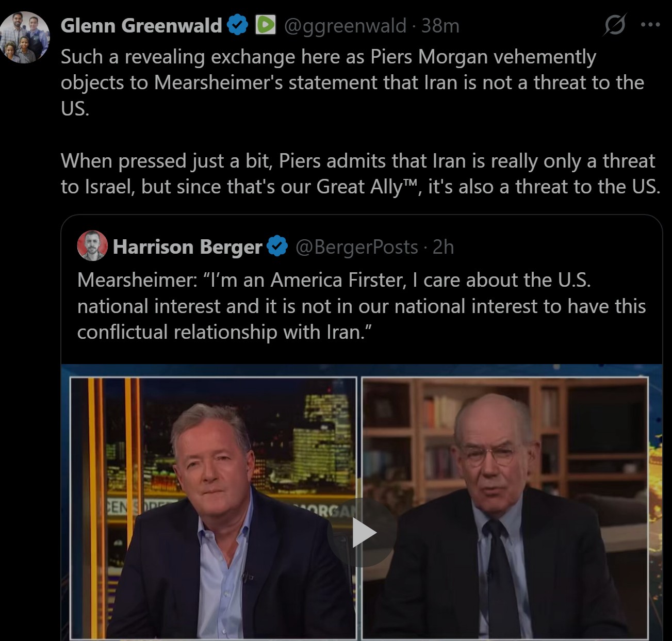Click the Harrison Berger display name
This screenshot has height=641, width=672.
pyautogui.click(x=188, y=247)
